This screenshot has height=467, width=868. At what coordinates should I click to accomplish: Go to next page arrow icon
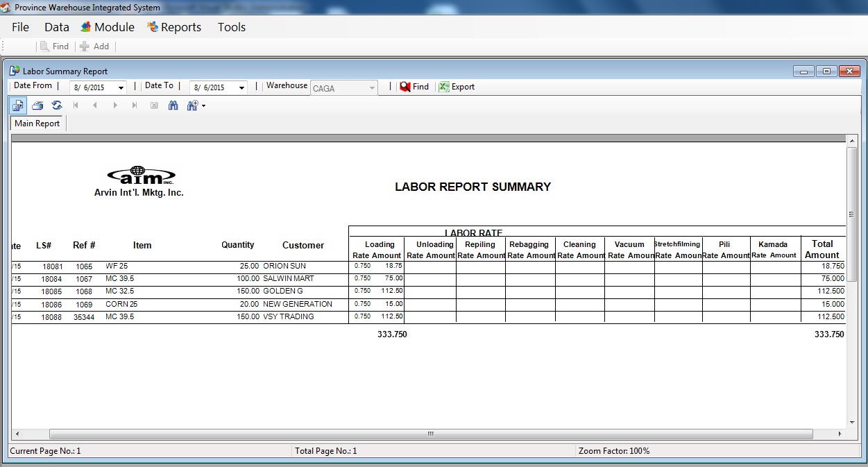click(115, 105)
